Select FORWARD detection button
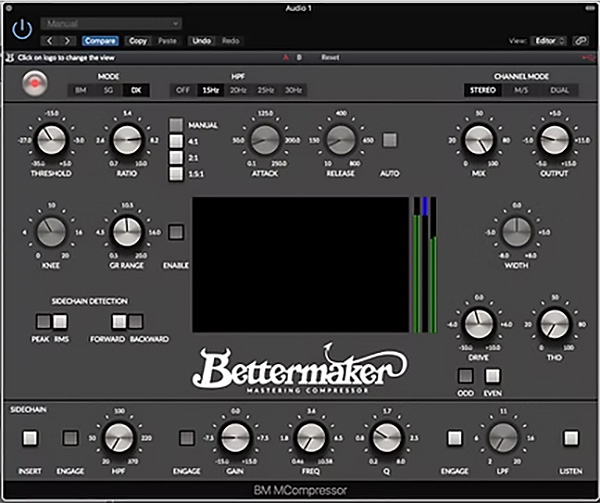Image resolution: width=600 pixels, height=503 pixels. (x=119, y=322)
